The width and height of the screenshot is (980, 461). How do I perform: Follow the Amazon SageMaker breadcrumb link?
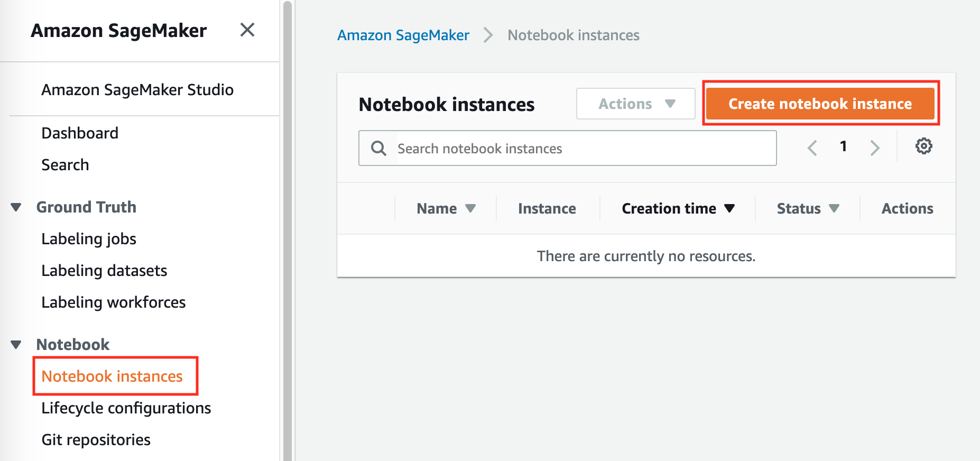click(x=403, y=35)
